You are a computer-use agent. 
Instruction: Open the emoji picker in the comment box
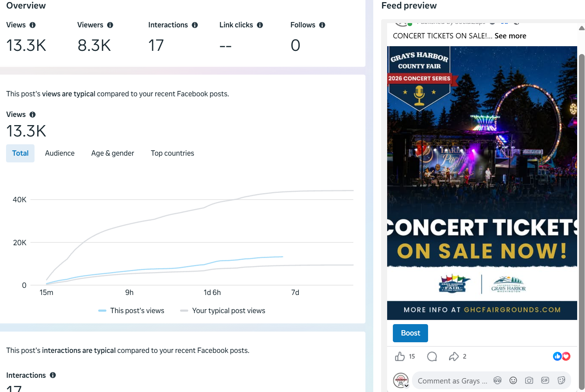(x=513, y=381)
